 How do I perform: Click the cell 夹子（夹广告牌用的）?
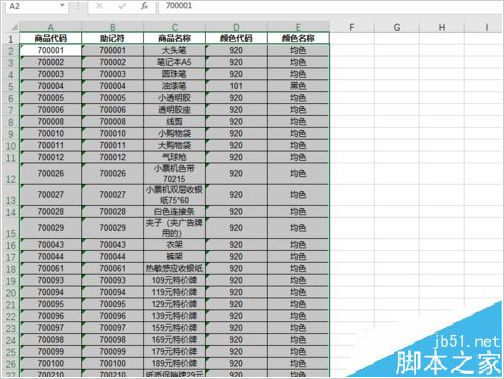click(174, 228)
